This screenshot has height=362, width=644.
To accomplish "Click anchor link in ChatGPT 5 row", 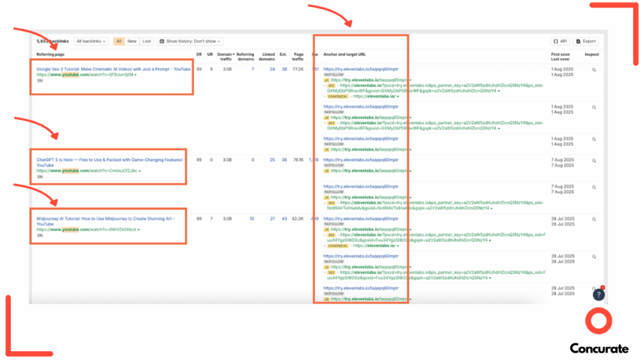I will pyautogui.click(x=360, y=160).
